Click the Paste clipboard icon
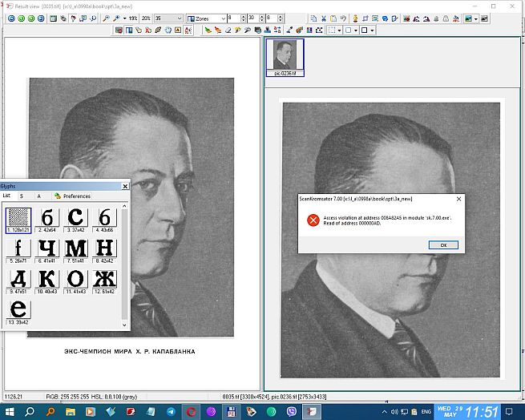The height and width of the screenshot is (420, 525). click(333, 18)
